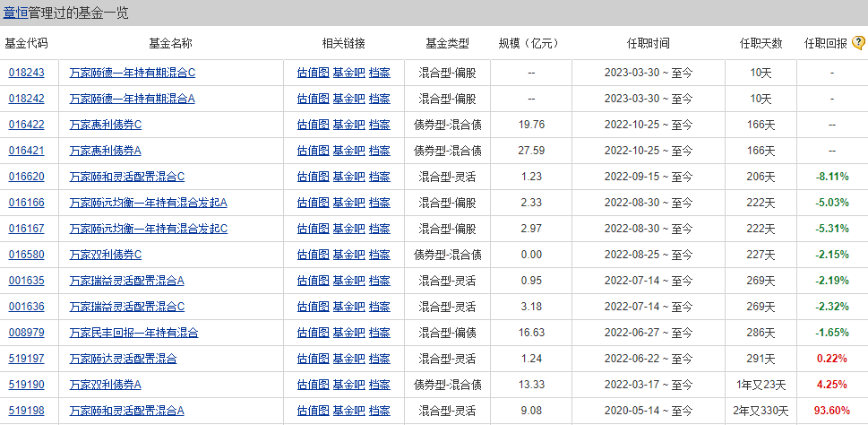Click the 基金类型 column header
868x425 pixels.
(x=447, y=43)
